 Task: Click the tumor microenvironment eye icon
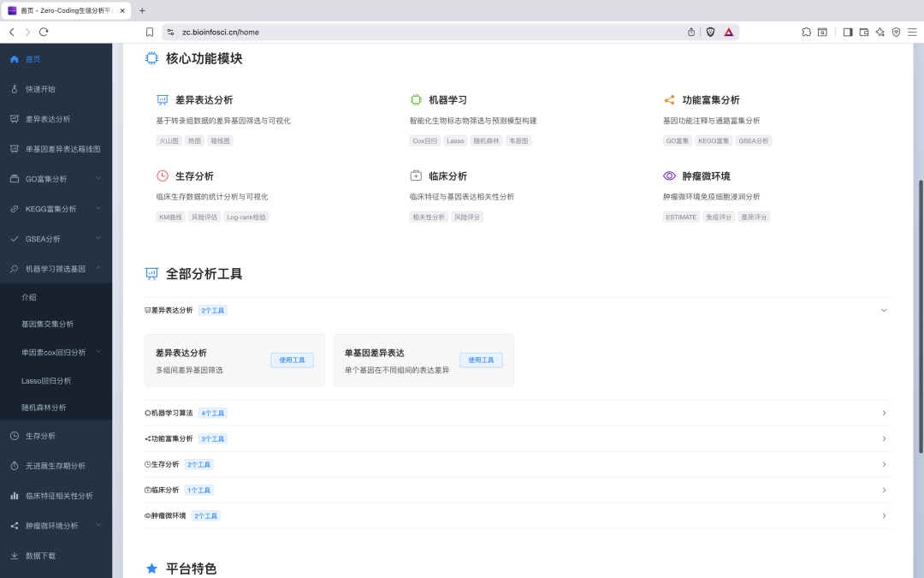(x=669, y=176)
